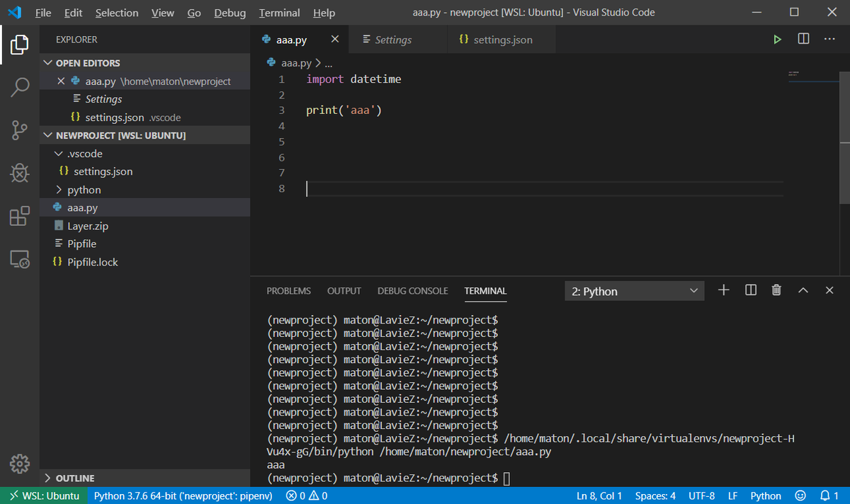This screenshot has width=850, height=504.
Task: Collapse the Open Editors section
Action: (49, 63)
